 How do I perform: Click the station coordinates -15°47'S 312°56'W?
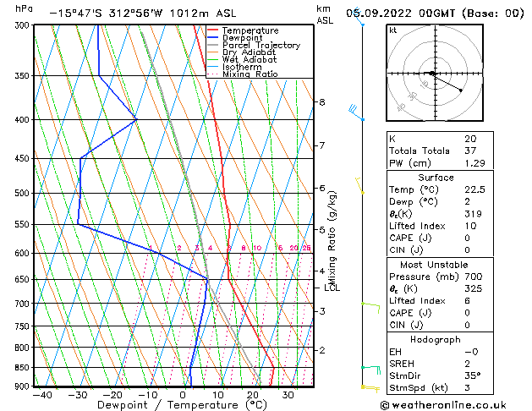pos(106,14)
